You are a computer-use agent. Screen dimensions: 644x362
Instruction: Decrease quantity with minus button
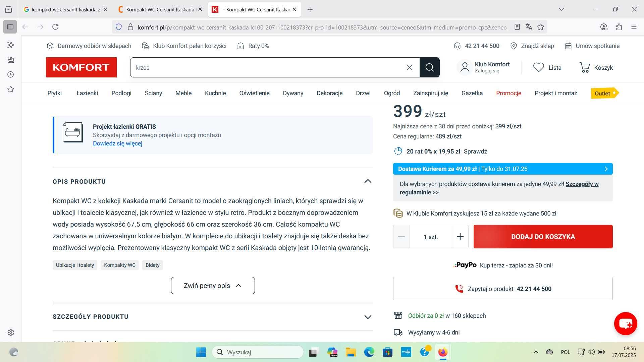click(x=401, y=237)
